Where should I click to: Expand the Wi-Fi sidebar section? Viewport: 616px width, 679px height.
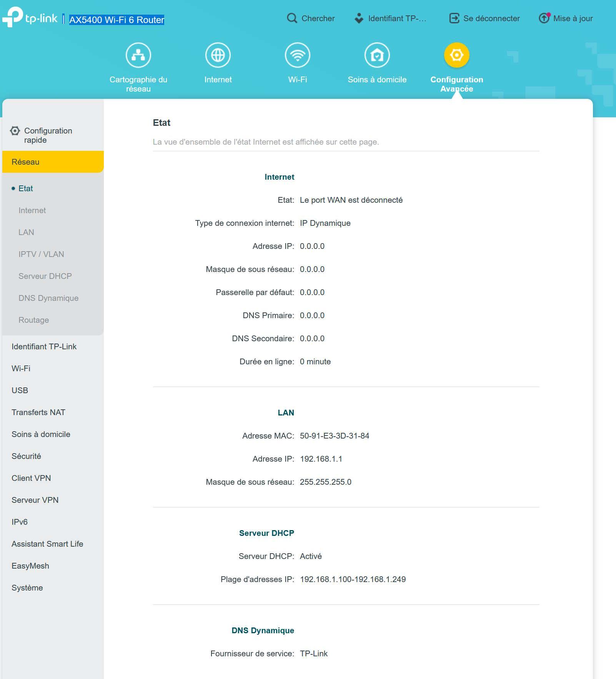click(21, 369)
